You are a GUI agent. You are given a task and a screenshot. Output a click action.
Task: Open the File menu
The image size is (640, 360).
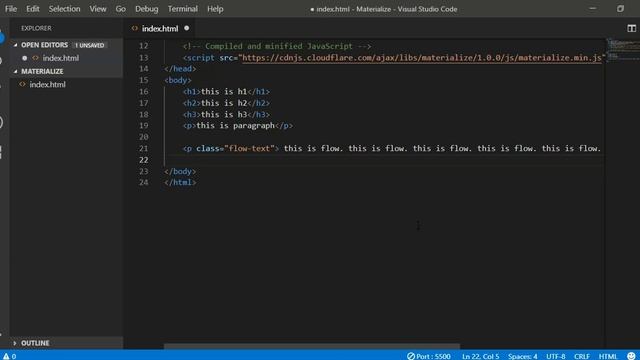(x=11, y=9)
